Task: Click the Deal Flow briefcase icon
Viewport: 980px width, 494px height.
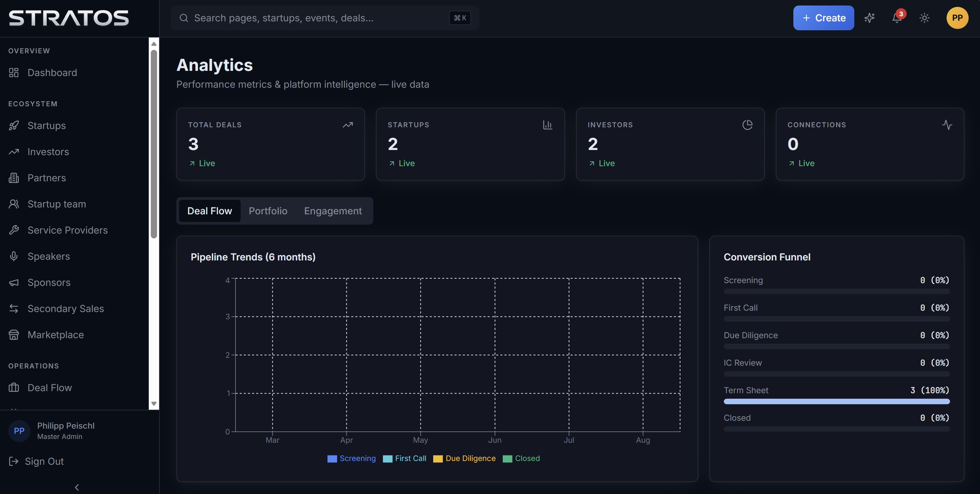Action: click(x=14, y=388)
